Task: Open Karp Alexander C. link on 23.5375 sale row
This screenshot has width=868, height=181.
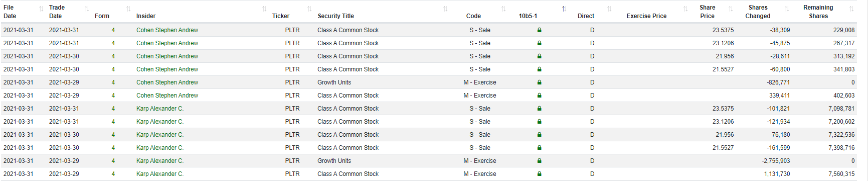Action: tap(160, 109)
